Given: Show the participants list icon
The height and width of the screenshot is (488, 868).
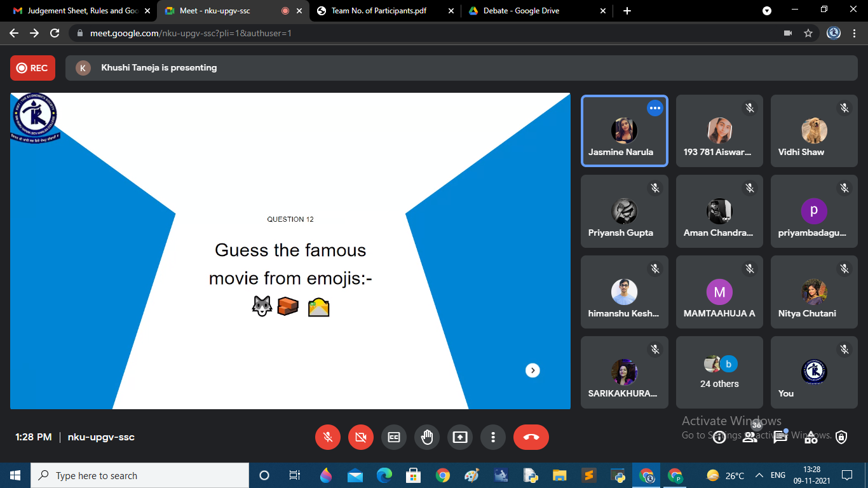Looking at the screenshot, I should pos(750,437).
